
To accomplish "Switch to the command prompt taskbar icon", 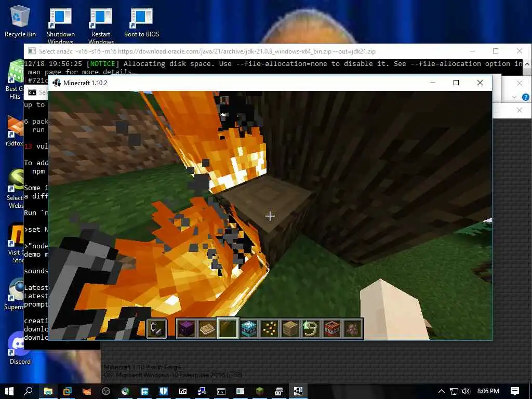I will (221, 391).
